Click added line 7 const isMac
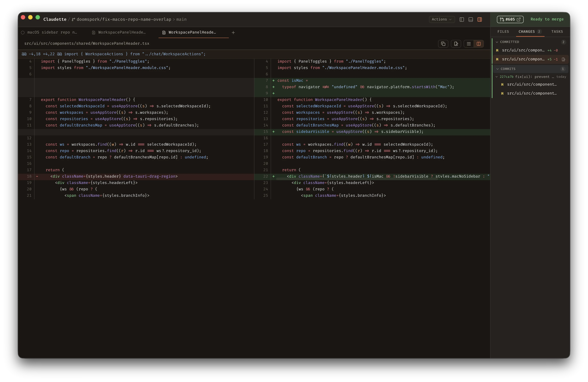 [x=372, y=80]
